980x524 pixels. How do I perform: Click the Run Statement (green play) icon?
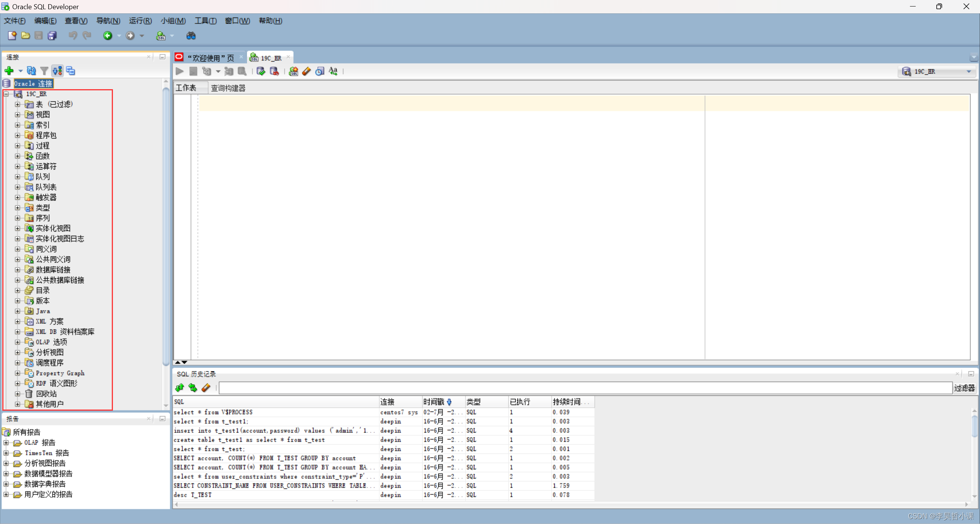[x=179, y=71]
